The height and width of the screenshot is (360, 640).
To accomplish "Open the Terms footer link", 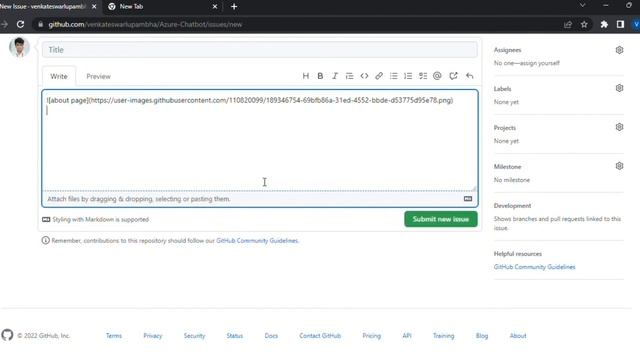I will tap(114, 336).
